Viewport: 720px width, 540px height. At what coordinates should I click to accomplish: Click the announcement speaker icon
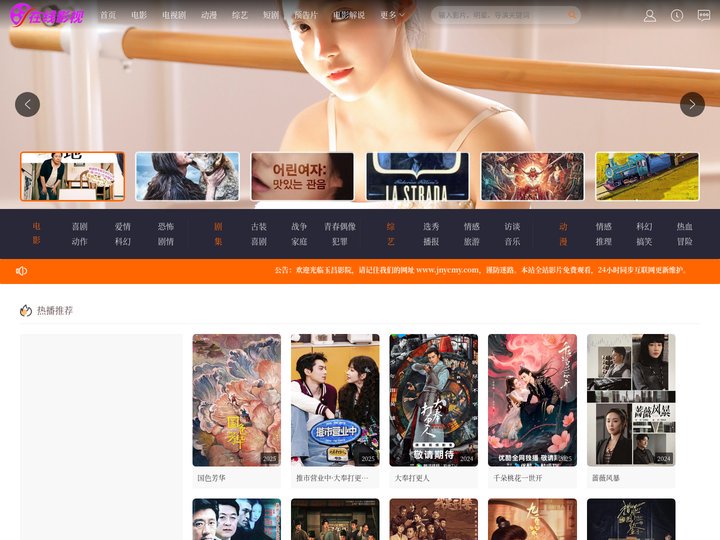[22, 271]
